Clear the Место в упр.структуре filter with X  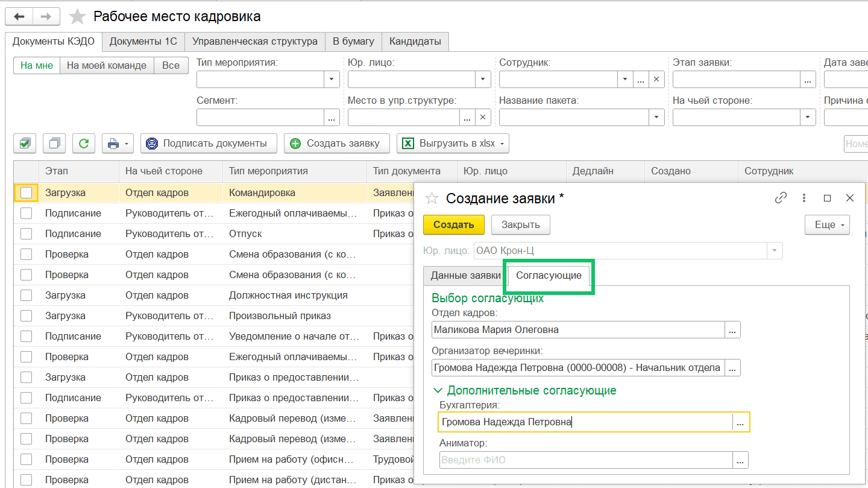pyautogui.click(x=483, y=117)
